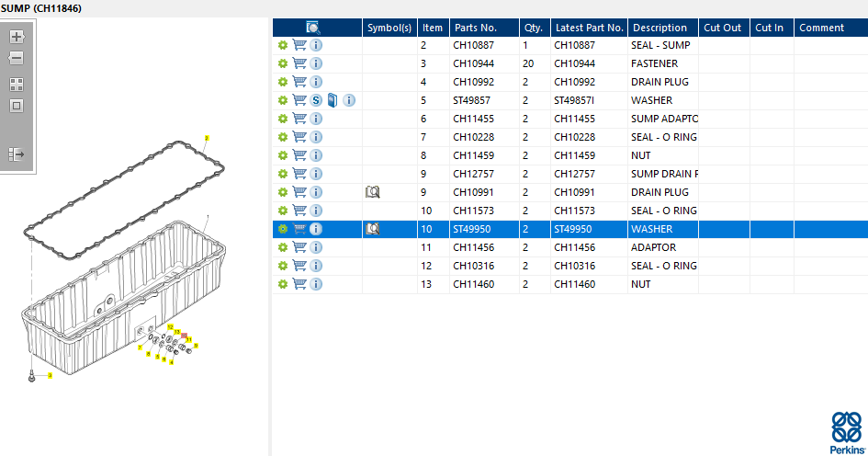This screenshot has height=456, width=868.
Task: Open gear options for CH10316 O RING
Action: coord(283,266)
